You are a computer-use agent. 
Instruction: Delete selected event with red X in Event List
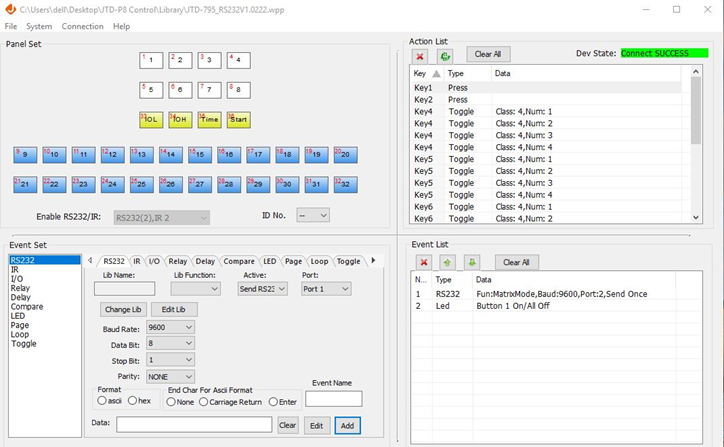coord(423,262)
